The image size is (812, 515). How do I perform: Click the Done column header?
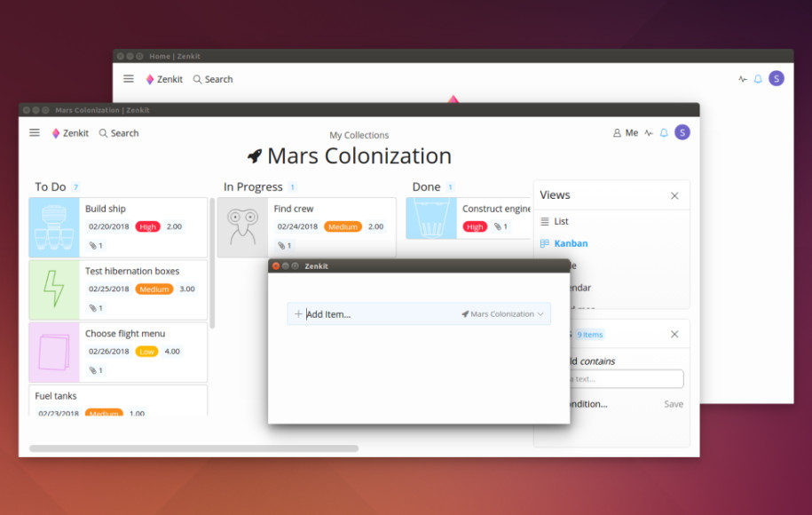(x=426, y=186)
